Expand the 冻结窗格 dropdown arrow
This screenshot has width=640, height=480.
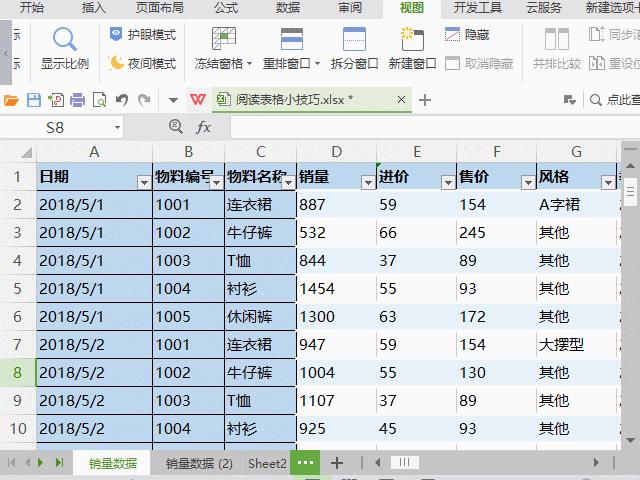tap(249, 64)
